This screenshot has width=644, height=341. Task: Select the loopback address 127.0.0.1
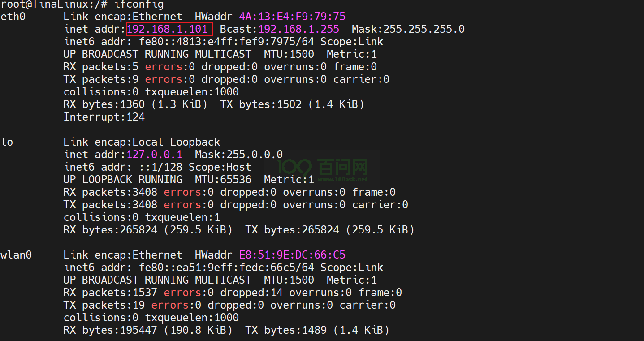click(x=155, y=155)
